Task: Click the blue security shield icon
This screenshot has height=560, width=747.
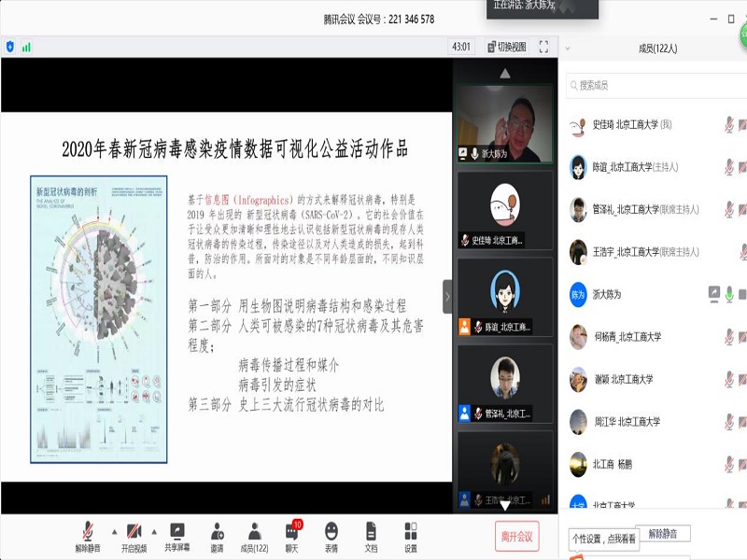Action: [x=10, y=47]
